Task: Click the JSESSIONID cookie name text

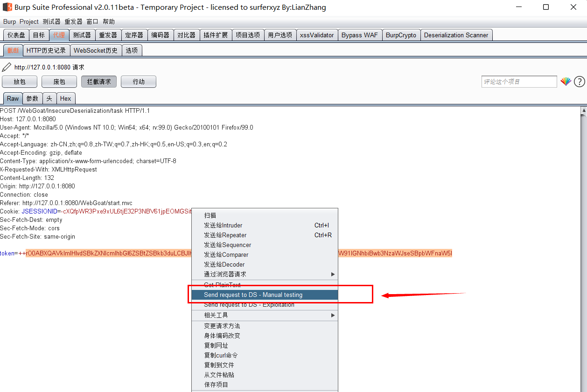Action: tap(39, 211)
